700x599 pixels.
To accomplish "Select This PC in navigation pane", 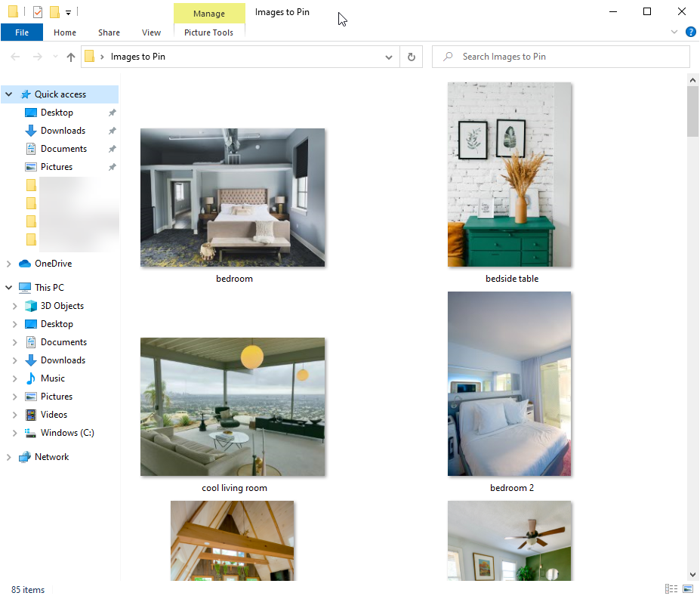I will [49, 288].
